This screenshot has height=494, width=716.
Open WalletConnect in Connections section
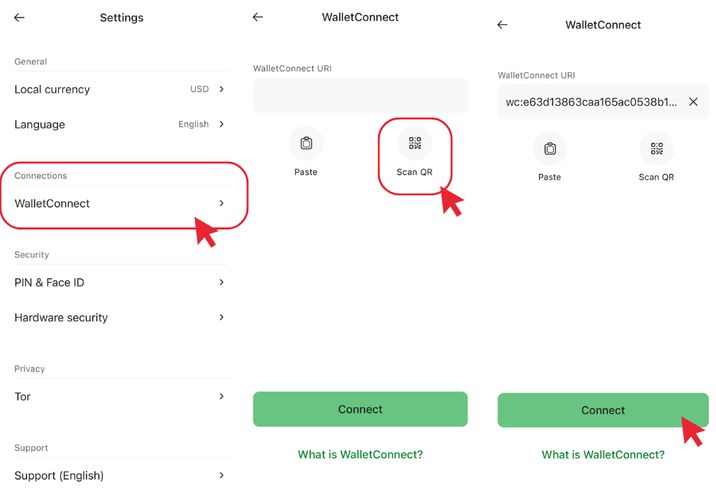tap(120, 203)
